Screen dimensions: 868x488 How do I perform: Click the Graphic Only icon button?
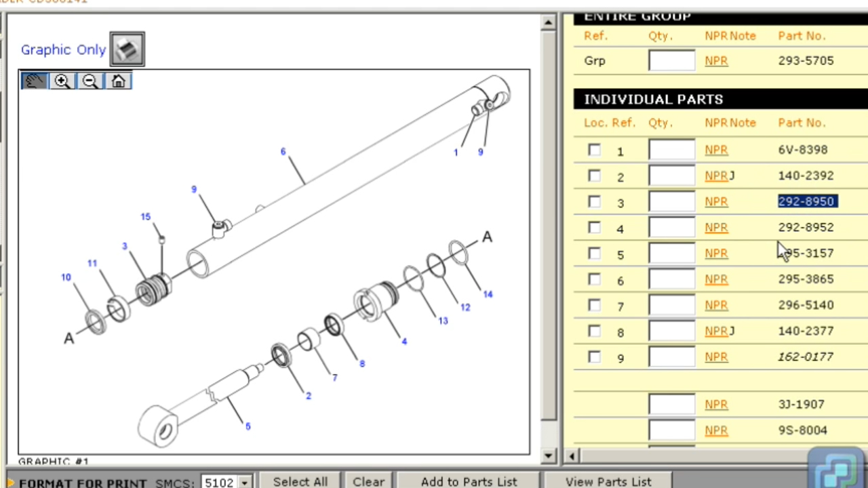coord(127,49)
